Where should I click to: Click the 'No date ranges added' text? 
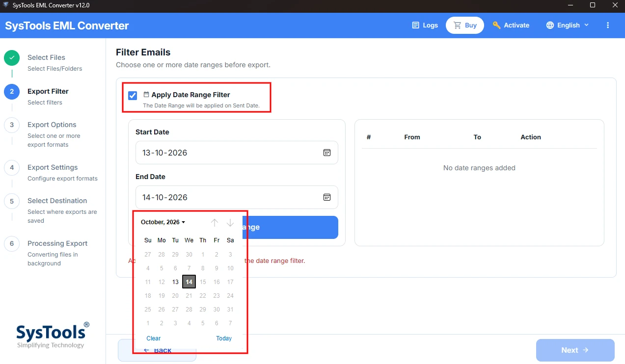[x=479, y=168]
